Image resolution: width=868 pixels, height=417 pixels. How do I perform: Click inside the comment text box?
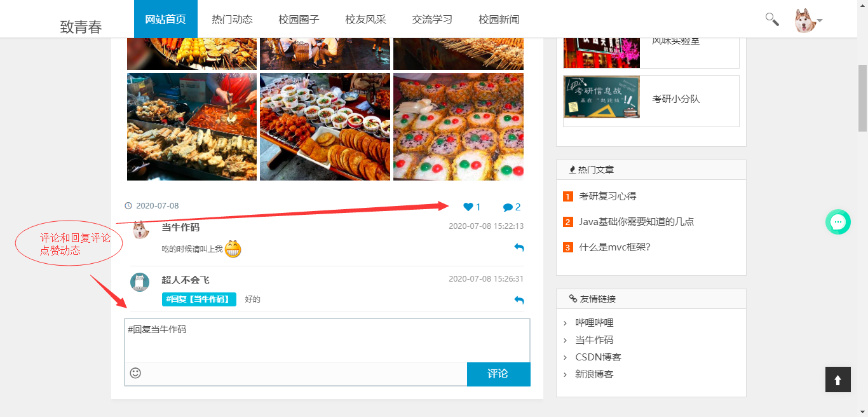pos(327,341)
